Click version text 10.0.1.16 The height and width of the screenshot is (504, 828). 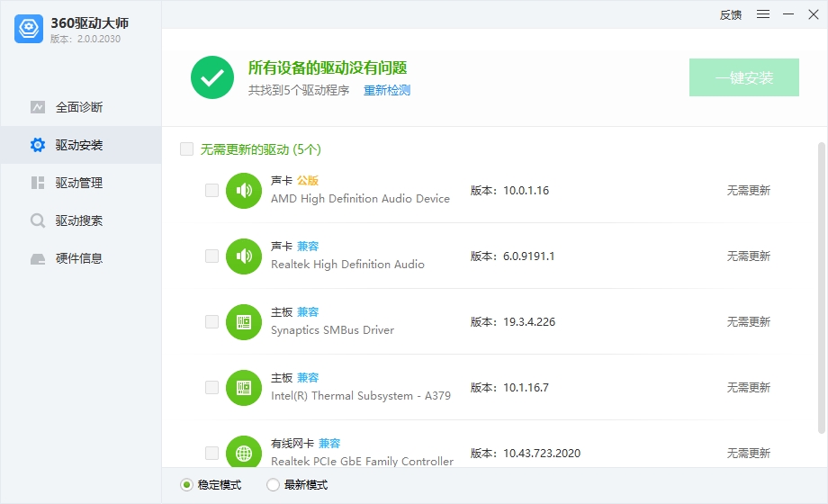click(x=526, y=191)
